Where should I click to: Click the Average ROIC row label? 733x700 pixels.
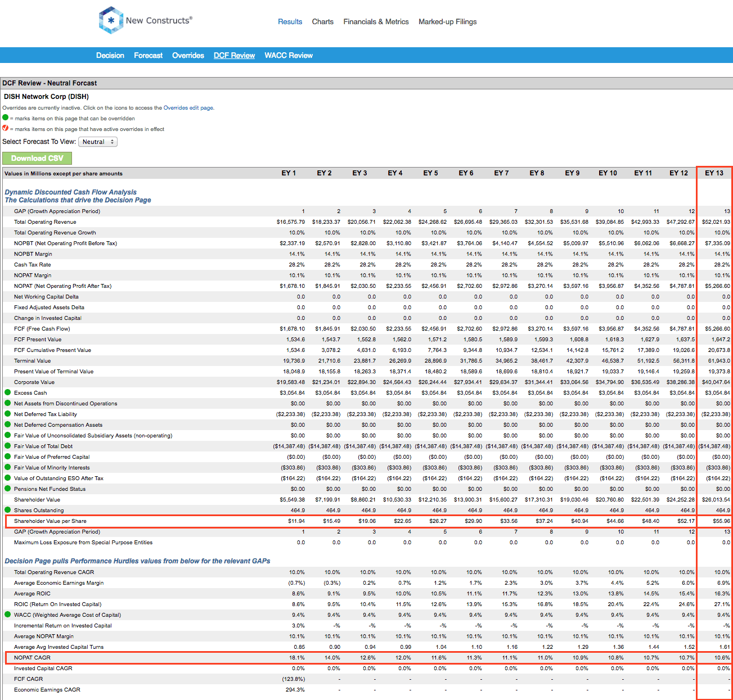[x=32, y=593]
